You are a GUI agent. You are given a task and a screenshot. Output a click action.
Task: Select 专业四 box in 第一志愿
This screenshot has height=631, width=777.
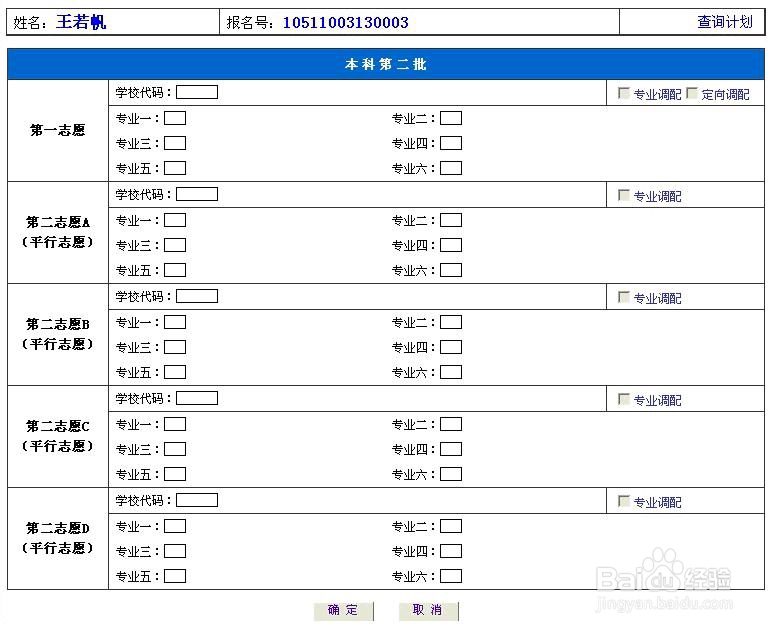[451, 143]
